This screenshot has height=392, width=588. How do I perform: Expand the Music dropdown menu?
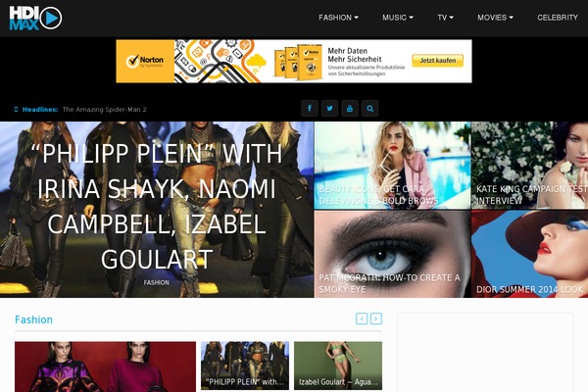pyautogui.click(x=398, y=18)
